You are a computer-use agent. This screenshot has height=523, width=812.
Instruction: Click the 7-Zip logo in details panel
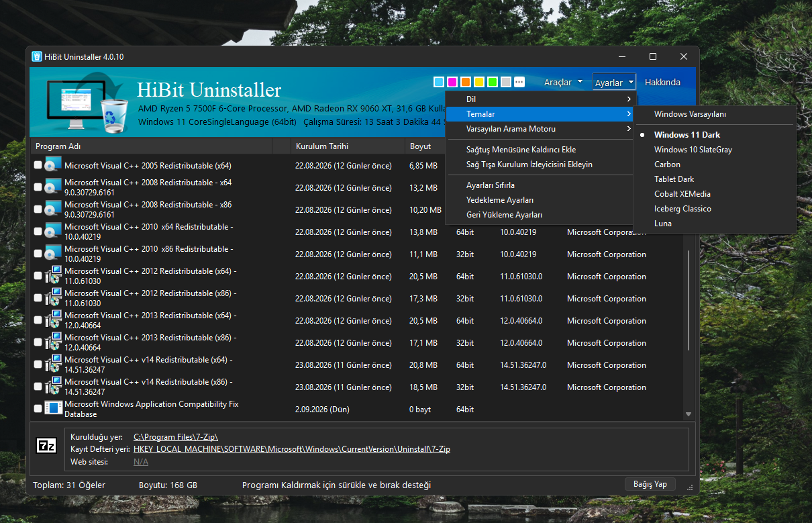(x=46, y=445)
